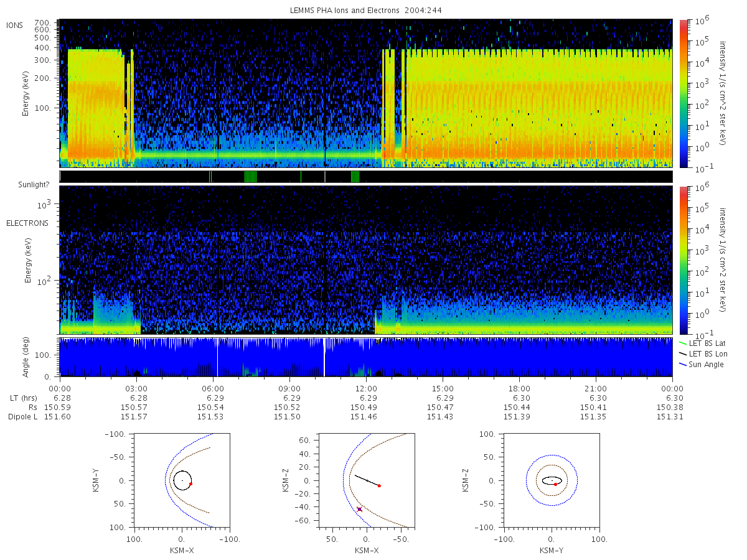Click the Dipole L row label
Image resolution: width=747 pixels, height=560 pixels.
coord(23,417)
